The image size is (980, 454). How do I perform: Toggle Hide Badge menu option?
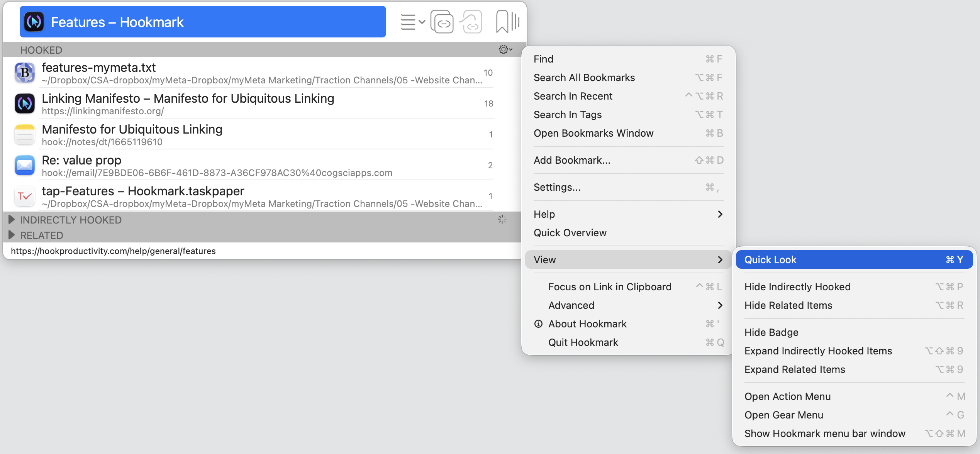(x=771, y=332)
